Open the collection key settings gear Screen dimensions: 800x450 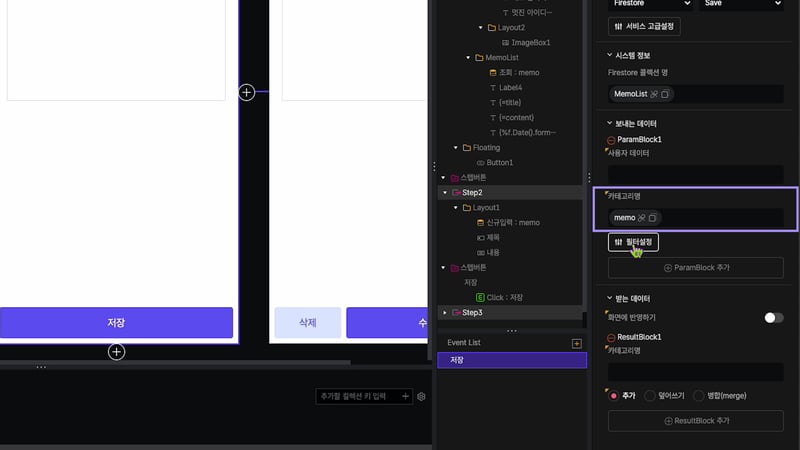pyautogui.click(x=421, y=397)
